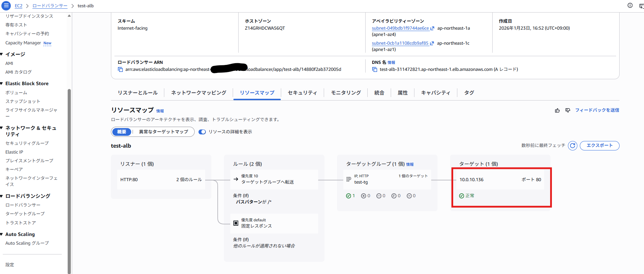Click 情報 link next to リソースマップ heading
The width and height of the screenshot is (644, 274).
pyautogui.click(x=160, y=111)
